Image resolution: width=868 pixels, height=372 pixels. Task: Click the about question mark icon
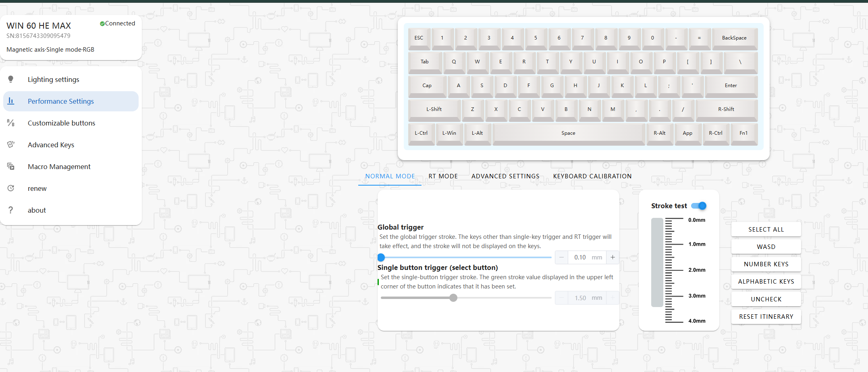[11, 210]
